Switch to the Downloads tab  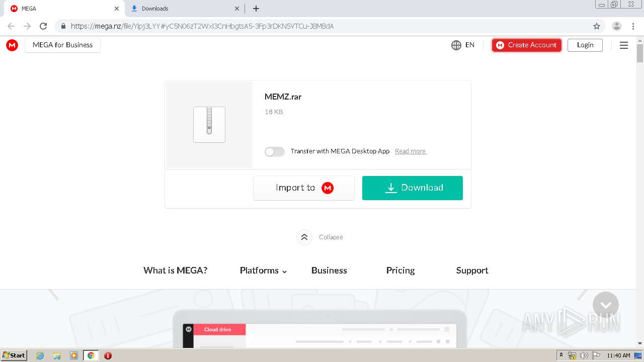coord(184,9)
